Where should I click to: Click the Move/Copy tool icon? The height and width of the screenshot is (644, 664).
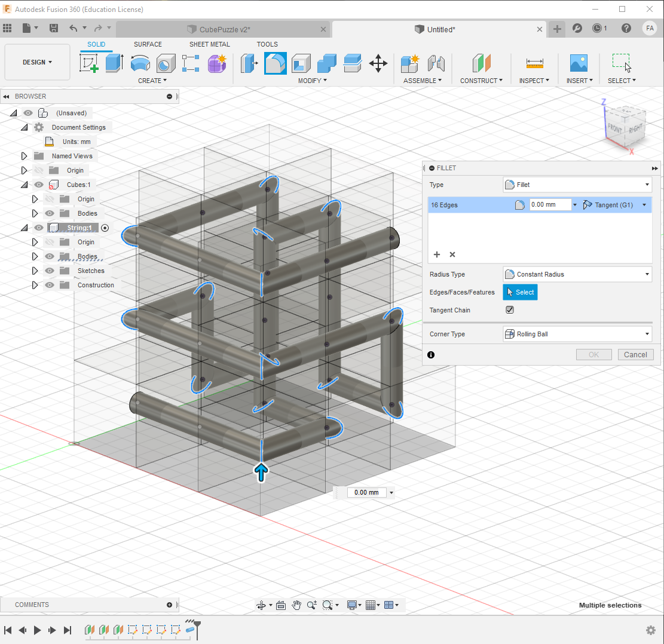(378, 63)
